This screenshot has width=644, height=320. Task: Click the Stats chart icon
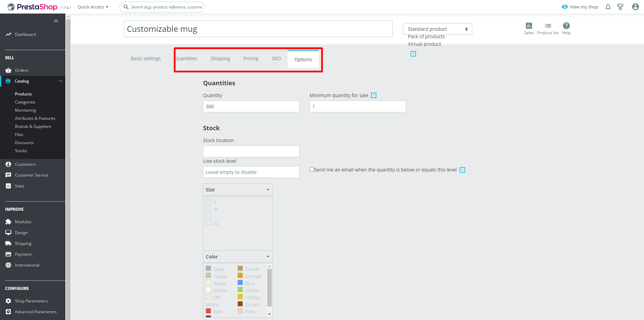[x=8, y=186]
